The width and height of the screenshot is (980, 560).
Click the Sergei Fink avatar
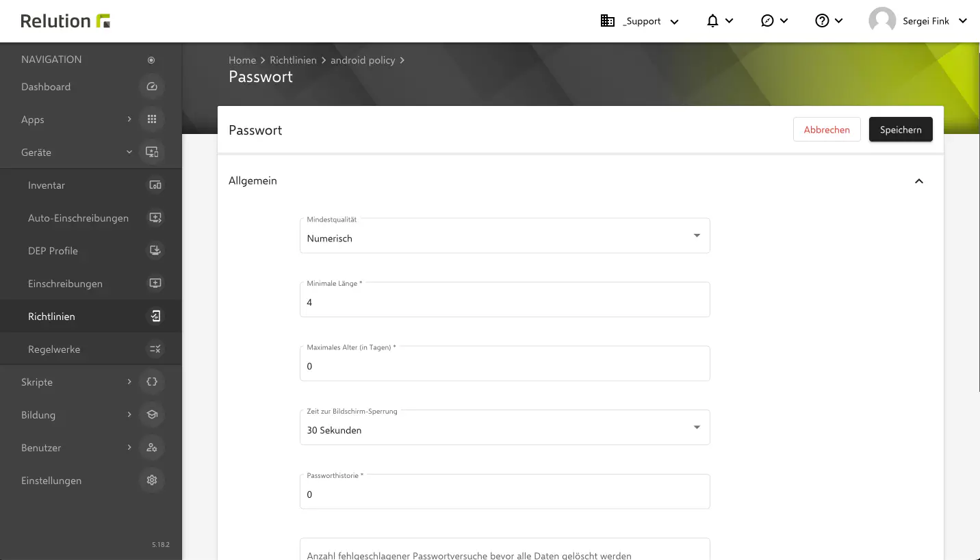882,21
